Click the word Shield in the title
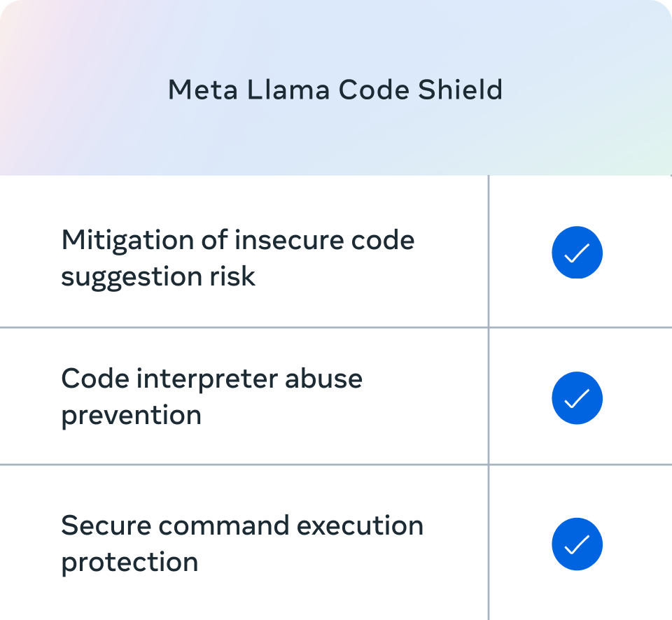 pyautogui.click(x=465, y=90)
